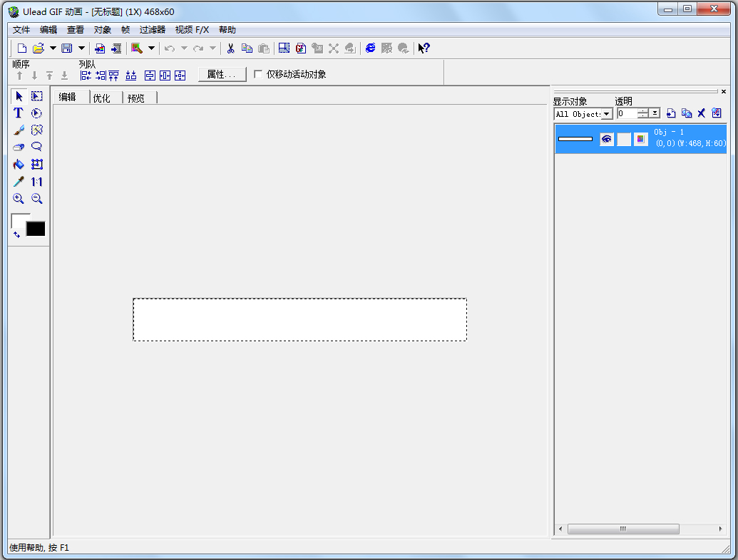738x560 pixels.
Task: Open the 对象 menu
Action: click(x=102, y=30)
